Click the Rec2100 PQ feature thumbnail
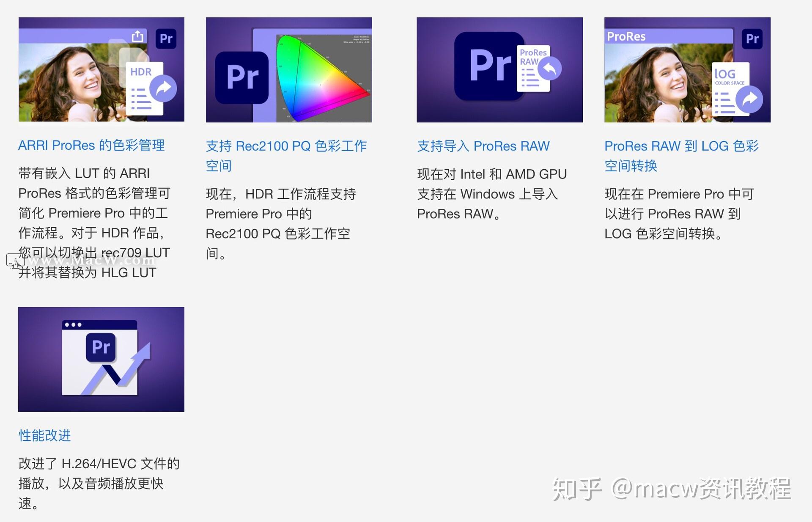This screenshot has height=522, width=812. 289,70
